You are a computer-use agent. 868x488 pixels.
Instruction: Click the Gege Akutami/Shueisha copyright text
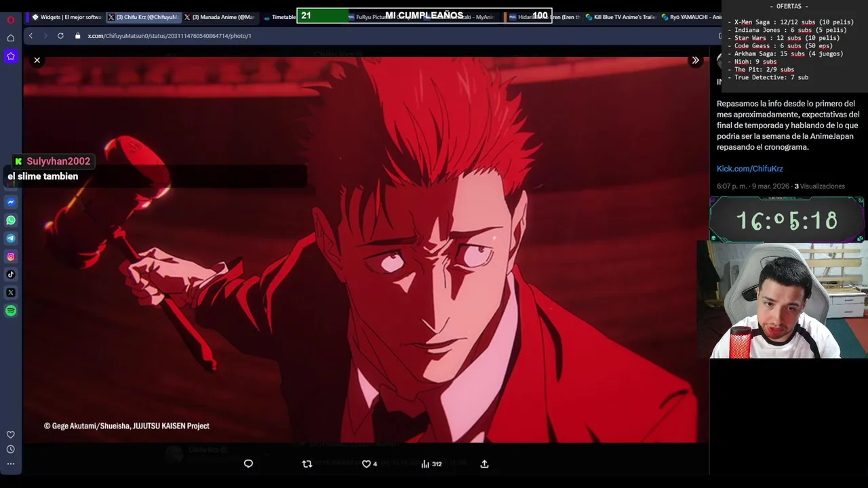pos(127,426)
